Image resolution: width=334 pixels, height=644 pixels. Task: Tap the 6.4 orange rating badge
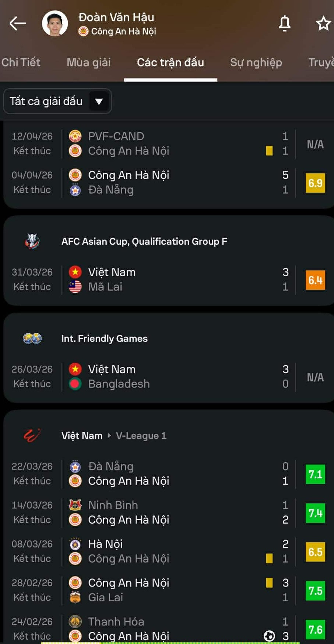coord(315,280)
